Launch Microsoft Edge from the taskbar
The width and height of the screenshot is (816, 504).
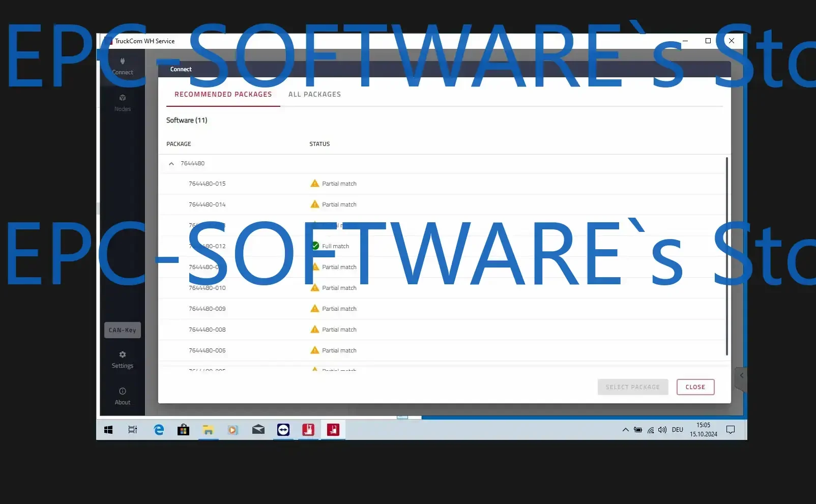pyautogui.click(x=159, y=430)
